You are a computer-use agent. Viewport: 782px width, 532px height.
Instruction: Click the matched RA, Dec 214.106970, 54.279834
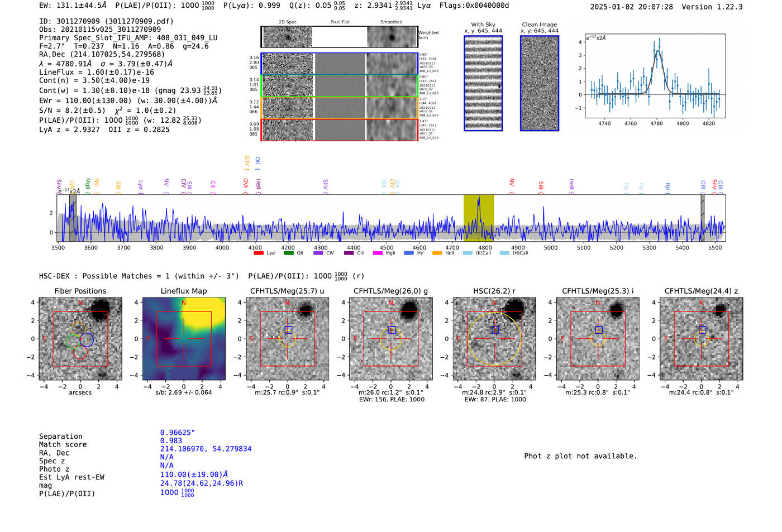pos(206,449)
